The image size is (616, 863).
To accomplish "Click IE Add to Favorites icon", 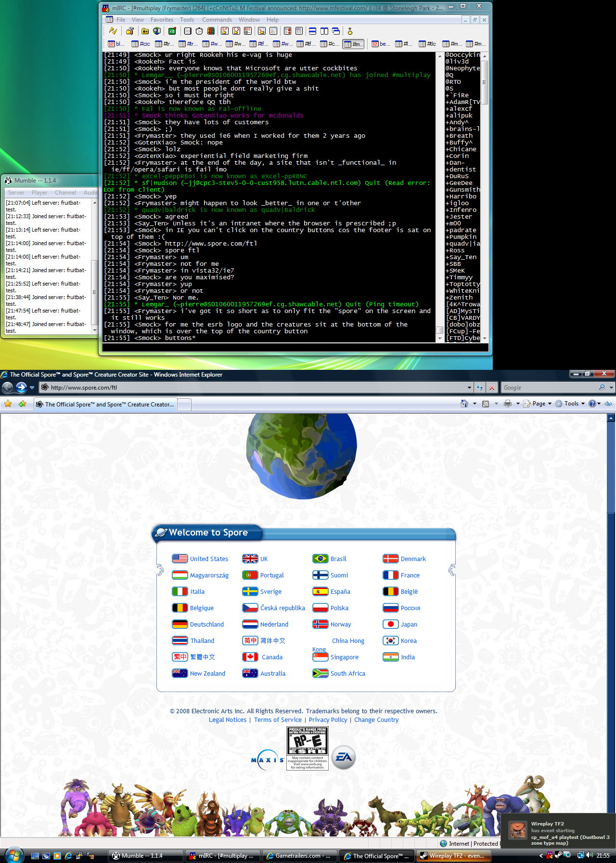I will coord(22,404).
